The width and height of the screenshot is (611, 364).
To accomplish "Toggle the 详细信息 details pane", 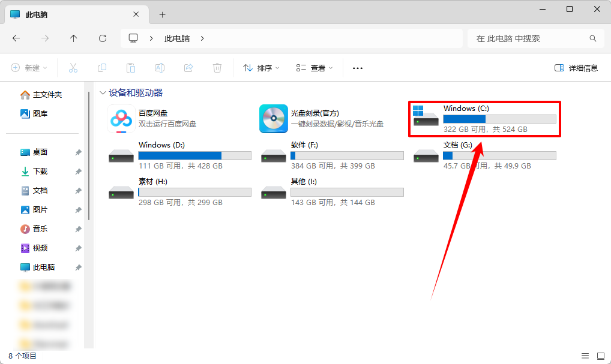I will (x=576, y=68).
